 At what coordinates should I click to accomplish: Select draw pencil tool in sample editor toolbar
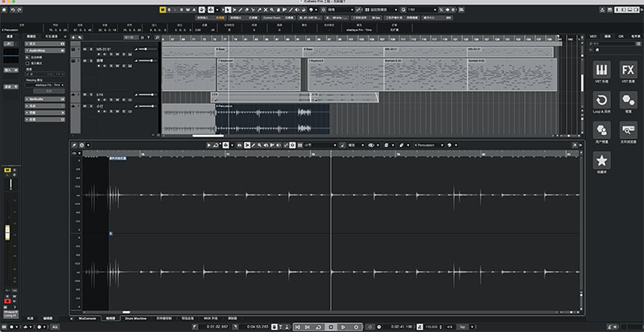(x=253, y=145)
